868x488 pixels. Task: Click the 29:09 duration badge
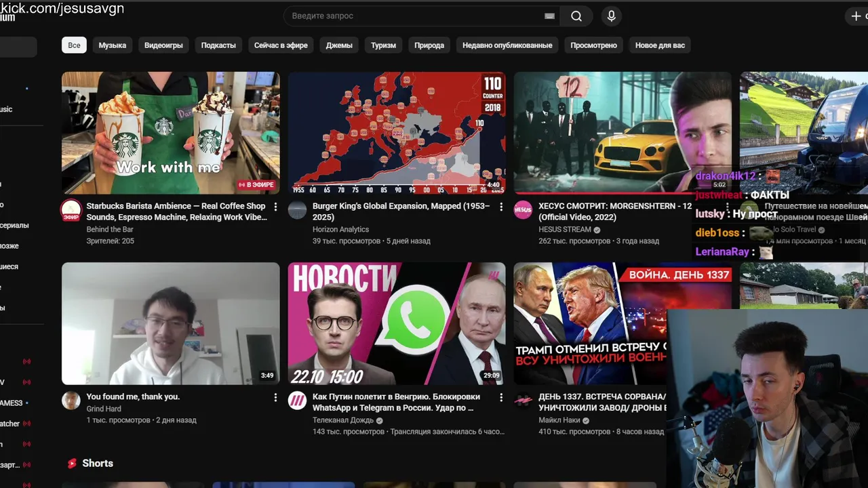pos(491,375)
